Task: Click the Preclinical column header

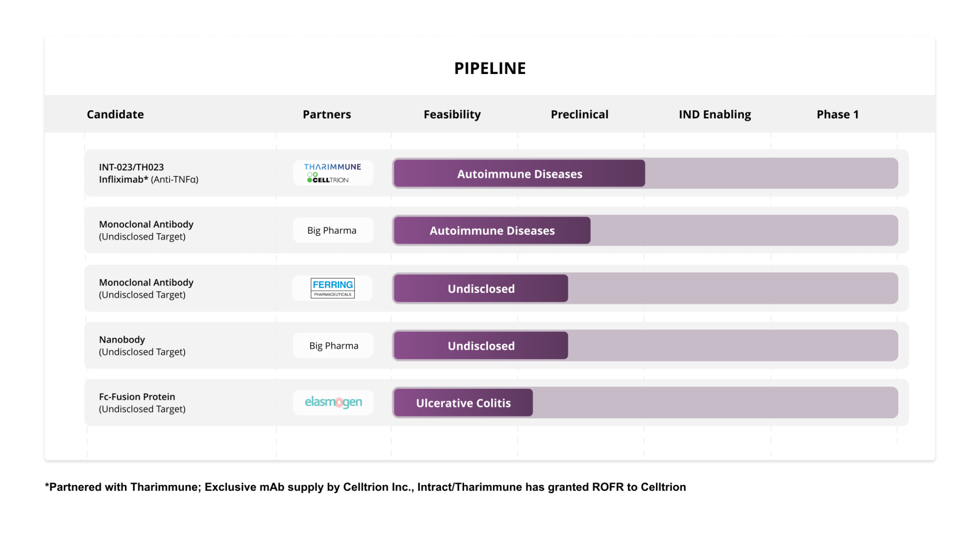Action: point(579,114)
